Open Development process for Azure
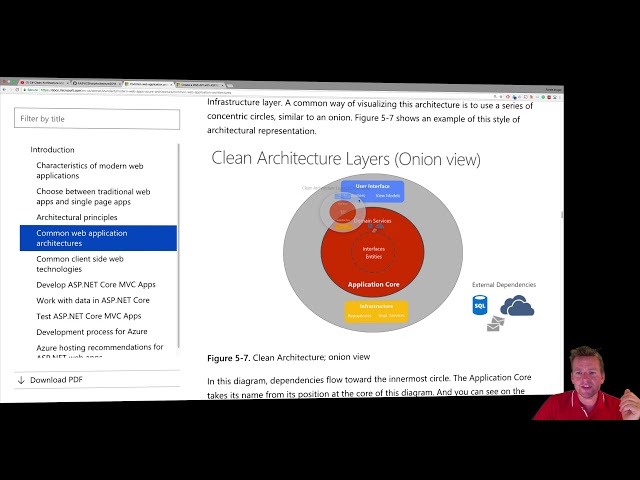The image size is (640, 480). 92,331
